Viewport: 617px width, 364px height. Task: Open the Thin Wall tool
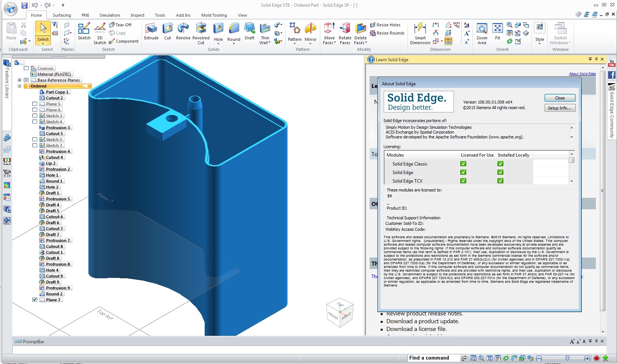pyautogui.click(x=265, y=29)
